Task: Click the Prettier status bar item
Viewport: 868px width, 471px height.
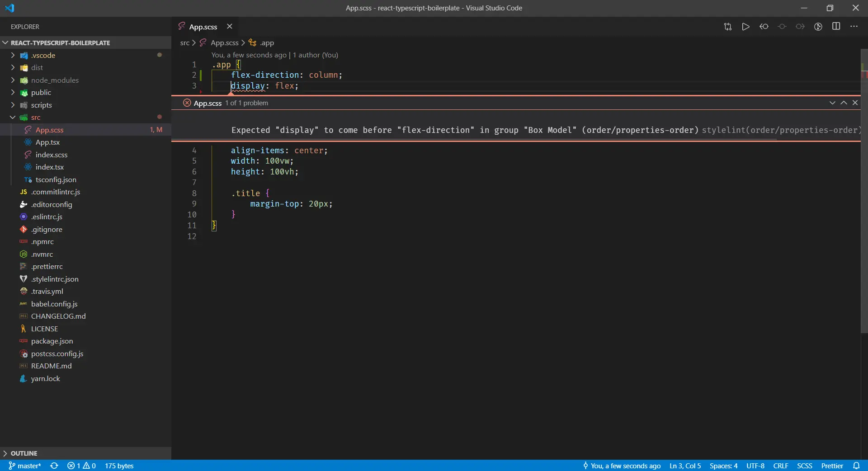Action: [832, 466]
